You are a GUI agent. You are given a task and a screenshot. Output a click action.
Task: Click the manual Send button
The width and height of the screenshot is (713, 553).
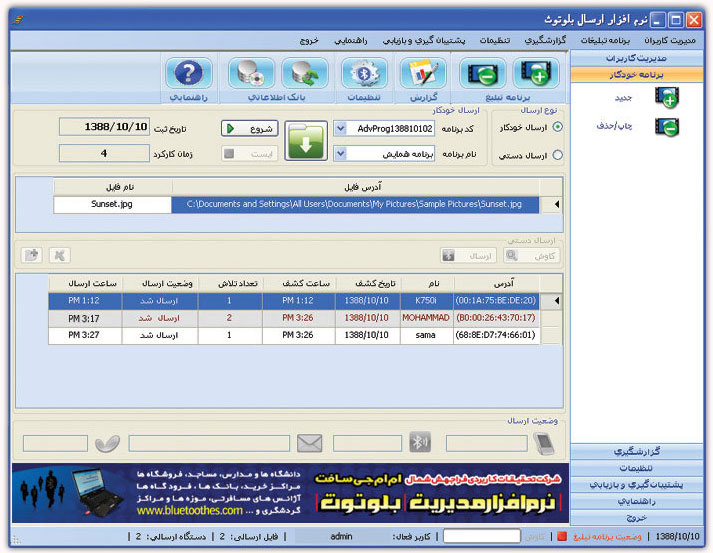pyautogui.click(x=468, y=256)
